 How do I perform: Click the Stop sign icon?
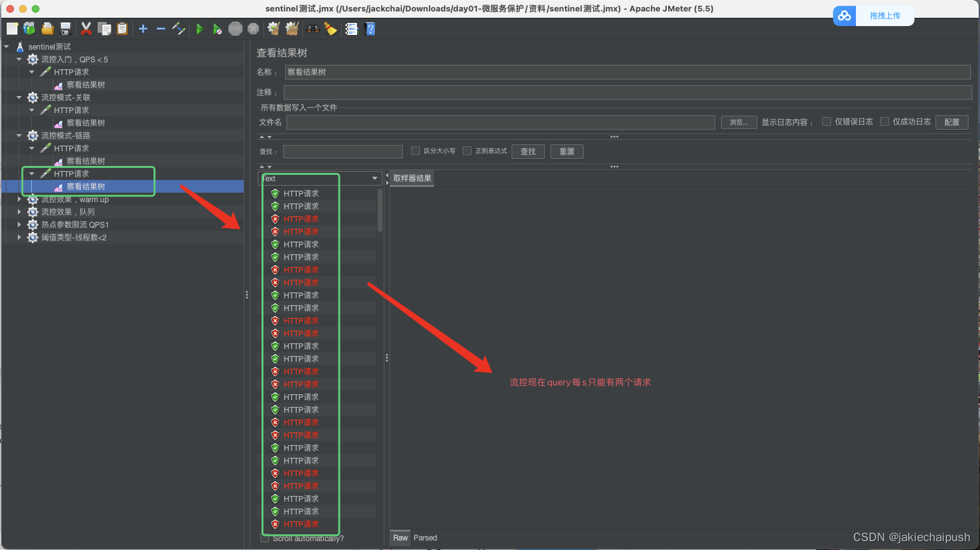(x=235, y=29)
